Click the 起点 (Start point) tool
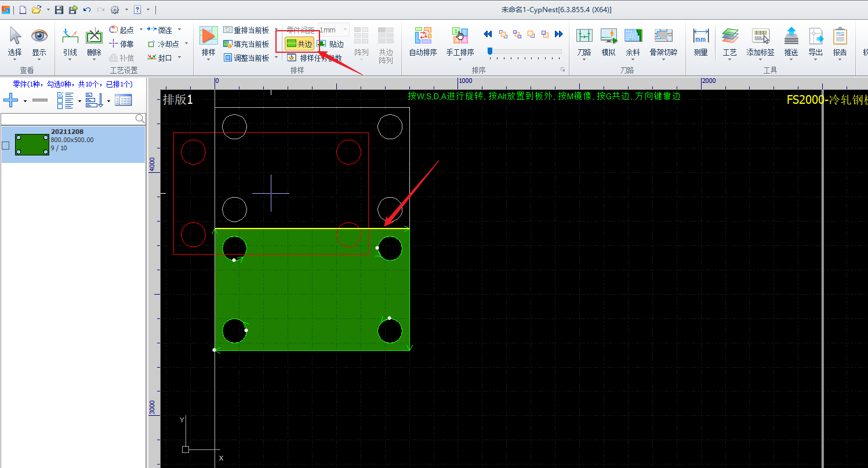Viewport: 868px width, 468px height. tap(122, 30)
